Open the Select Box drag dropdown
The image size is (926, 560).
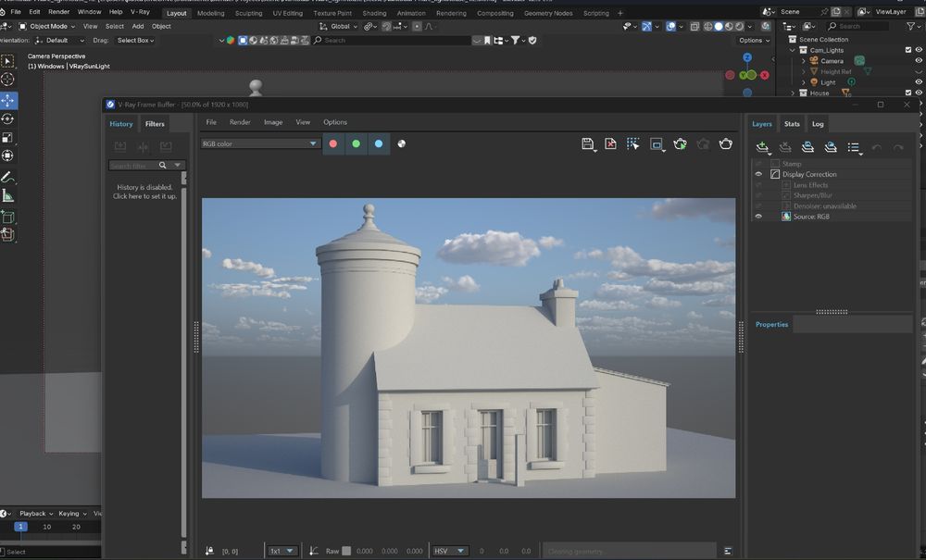click(135, 40)
